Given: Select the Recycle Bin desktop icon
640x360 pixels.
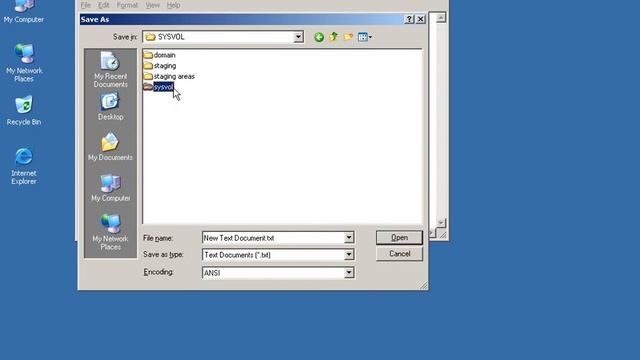Looking at the screenshot, I should point(24,110).
